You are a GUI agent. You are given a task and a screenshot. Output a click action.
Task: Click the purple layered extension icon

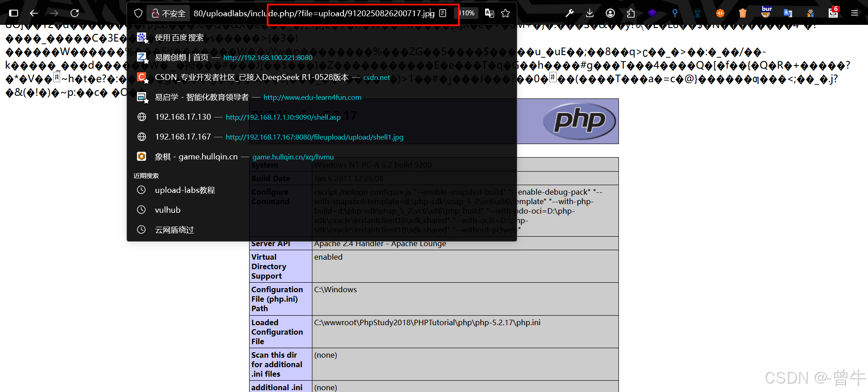[652, 13]
